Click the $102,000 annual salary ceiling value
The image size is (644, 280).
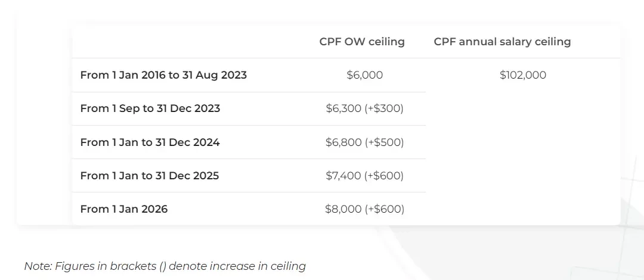(523, 75)
